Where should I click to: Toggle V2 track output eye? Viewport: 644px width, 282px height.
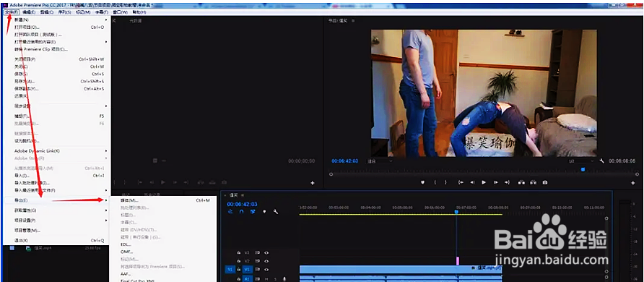(266, 260)
